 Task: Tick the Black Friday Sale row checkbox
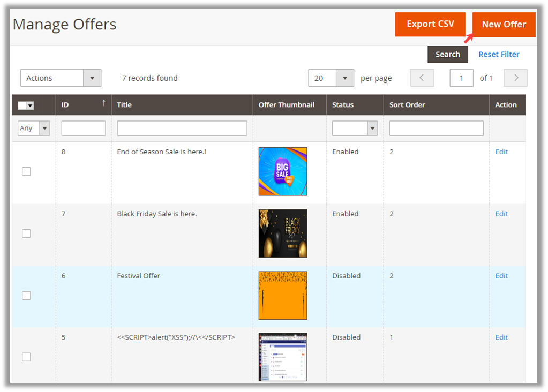26,233
